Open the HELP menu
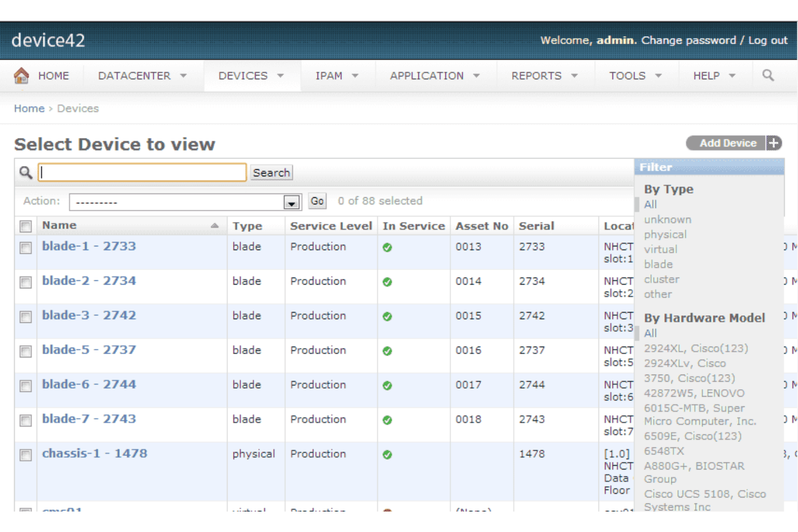This screenshot has width=798, height=532. point(714,75)
